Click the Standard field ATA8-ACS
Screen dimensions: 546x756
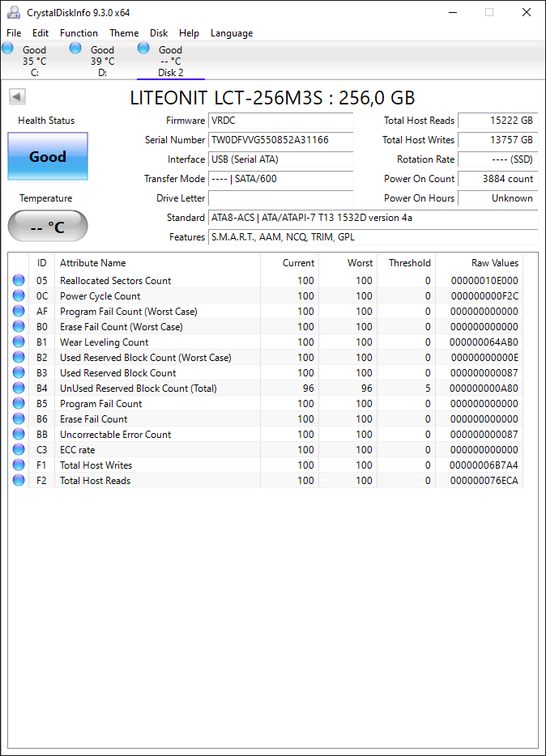click(373, 218)
